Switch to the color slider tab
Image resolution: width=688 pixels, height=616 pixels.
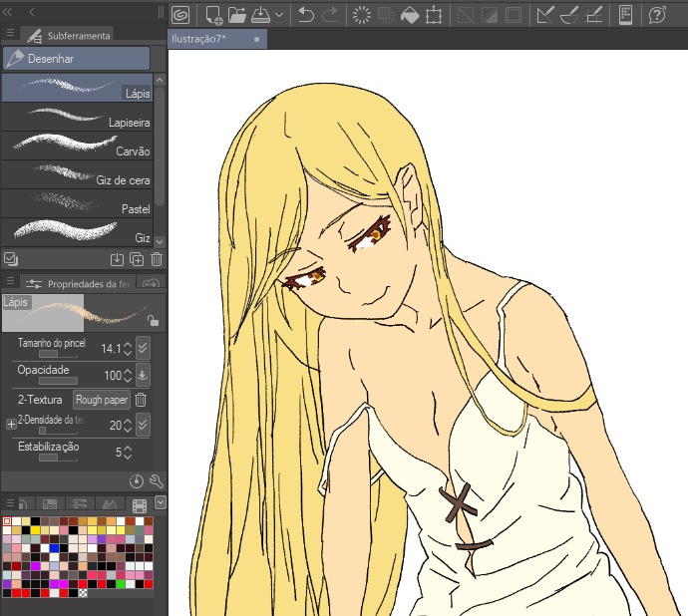pos(79,503)
